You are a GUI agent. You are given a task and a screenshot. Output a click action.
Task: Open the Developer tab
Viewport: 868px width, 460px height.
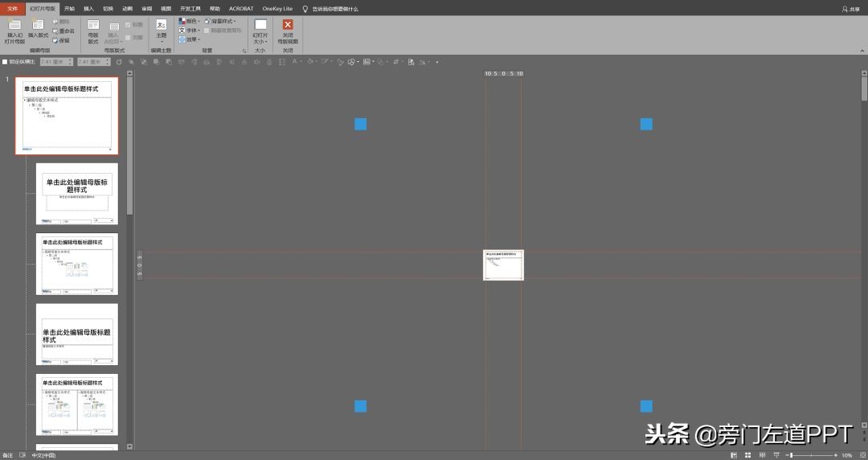(x=190, y=8)
